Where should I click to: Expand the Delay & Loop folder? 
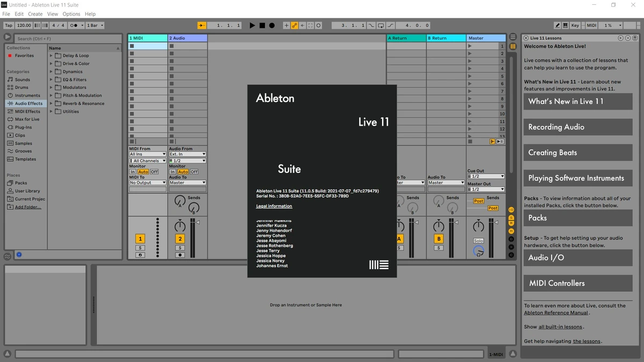(52, 56)
